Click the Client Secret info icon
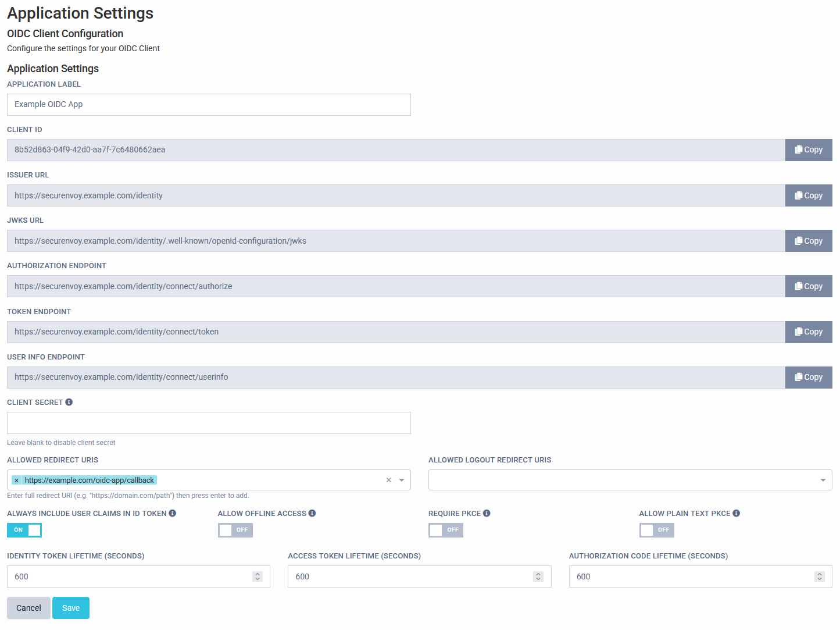This screenshot has width=840, height=630. coord(69,402)
